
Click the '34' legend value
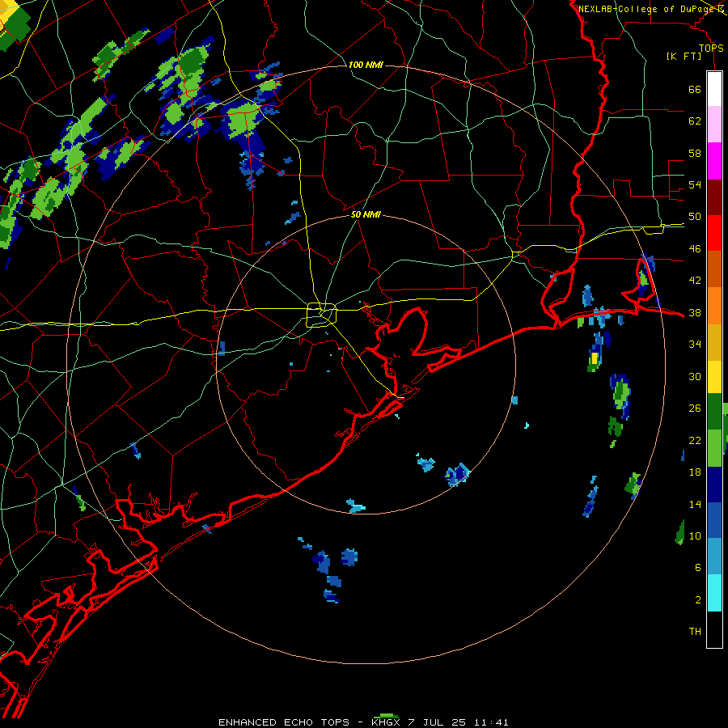695,345
